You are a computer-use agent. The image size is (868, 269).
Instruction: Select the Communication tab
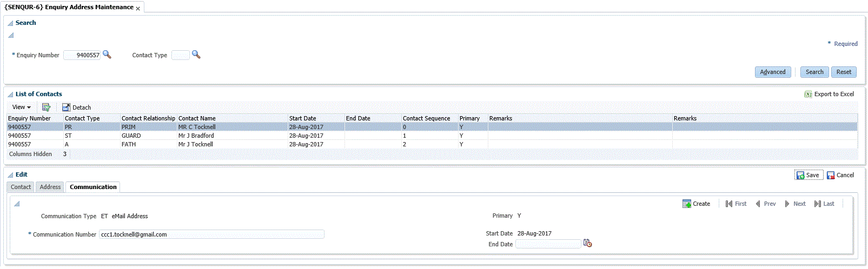click(x=93, y=187)
